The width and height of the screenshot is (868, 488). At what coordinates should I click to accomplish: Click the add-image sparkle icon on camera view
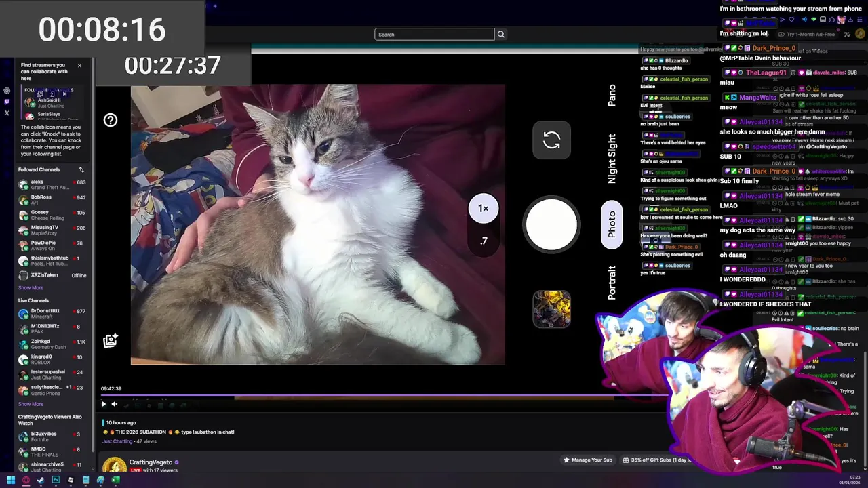coord(111,340)
